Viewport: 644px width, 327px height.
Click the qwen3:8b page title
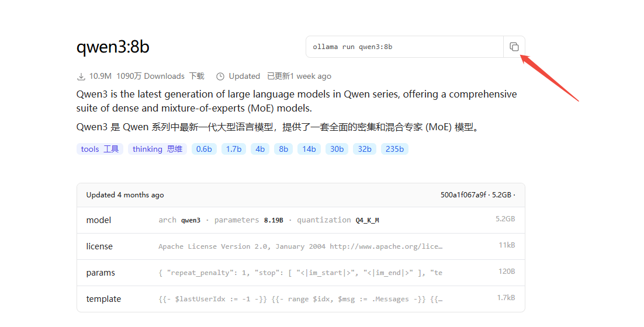pyautogui.click(x=113, y=47)
